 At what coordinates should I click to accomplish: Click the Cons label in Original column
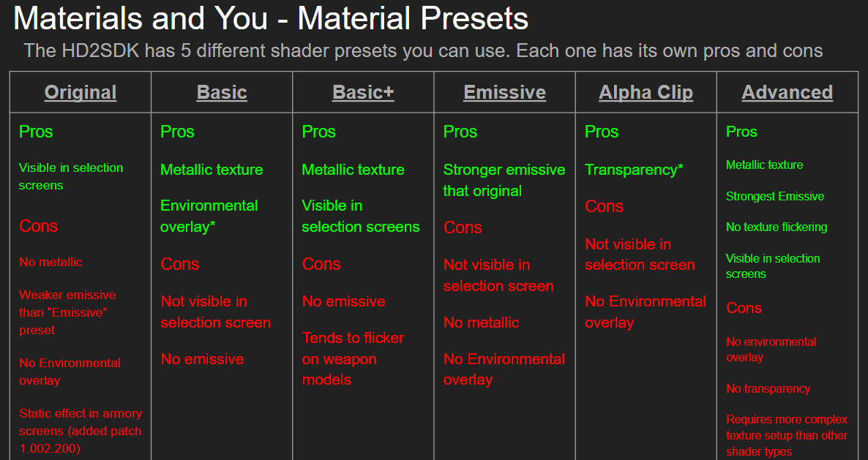click(x=38, y=226)
